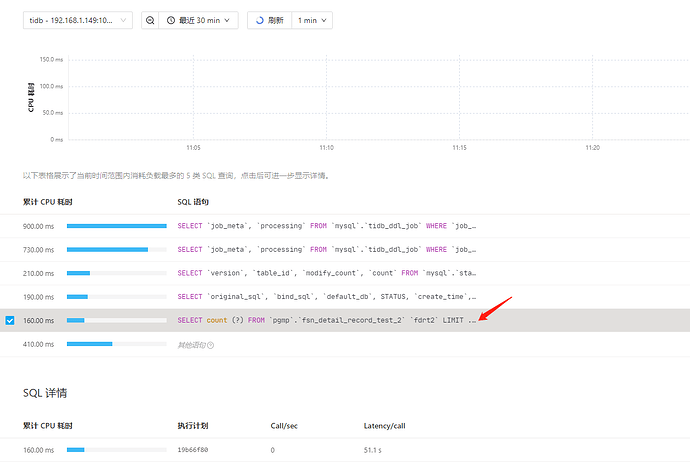
Task: Click the CPU chart at 11:10
Action: [x=326, y=100]
